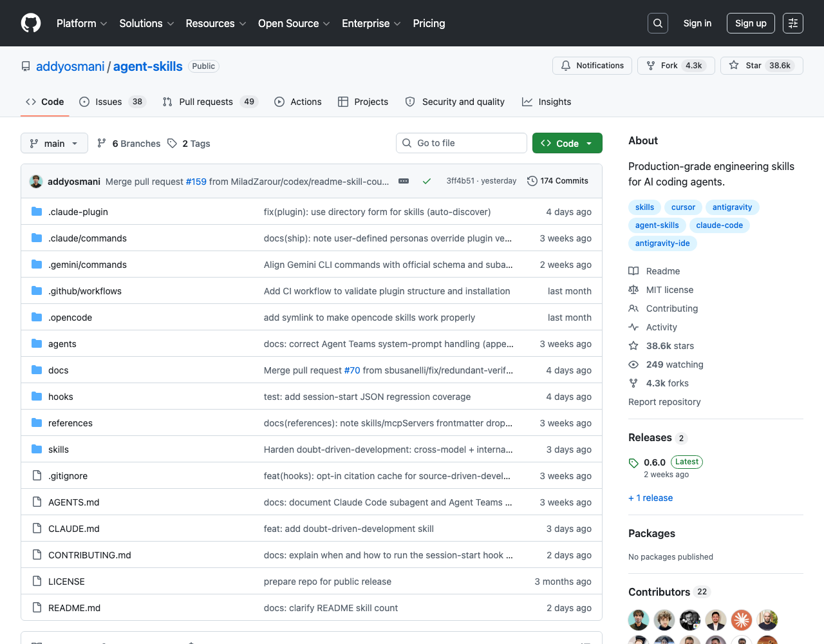This screenshot has width=824, height=644.
Task: Open the 2 Tags link
Action: pos(189,143)
